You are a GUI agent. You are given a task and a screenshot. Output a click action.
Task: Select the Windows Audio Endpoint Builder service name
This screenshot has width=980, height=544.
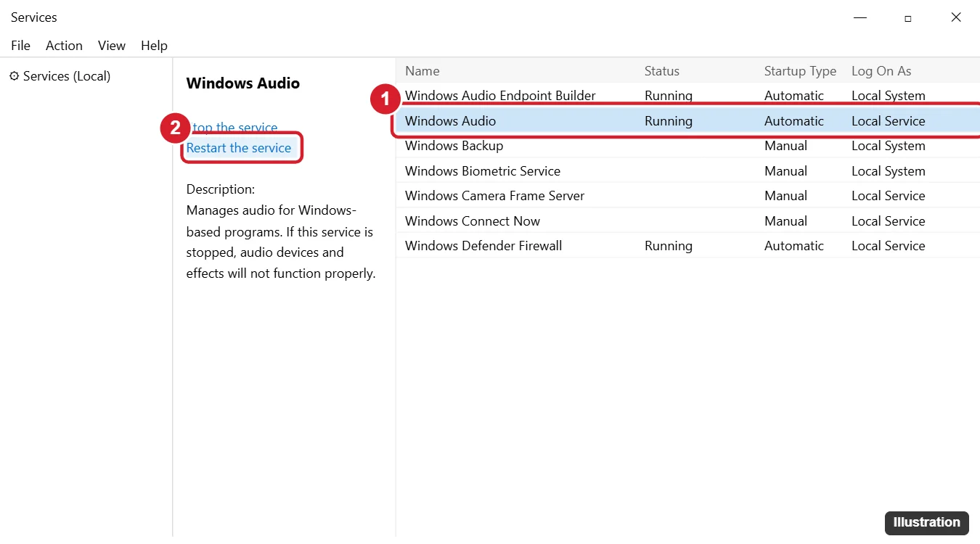coord(500,96)
